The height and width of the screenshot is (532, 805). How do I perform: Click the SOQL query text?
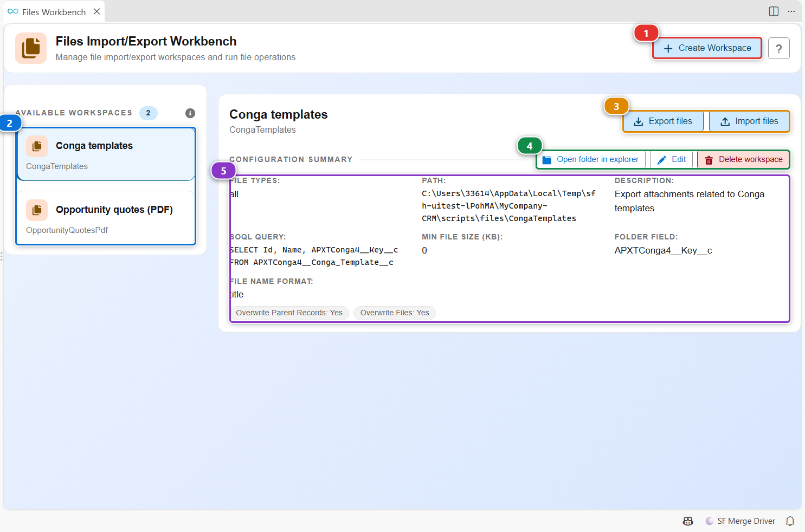tap(314, 256)
